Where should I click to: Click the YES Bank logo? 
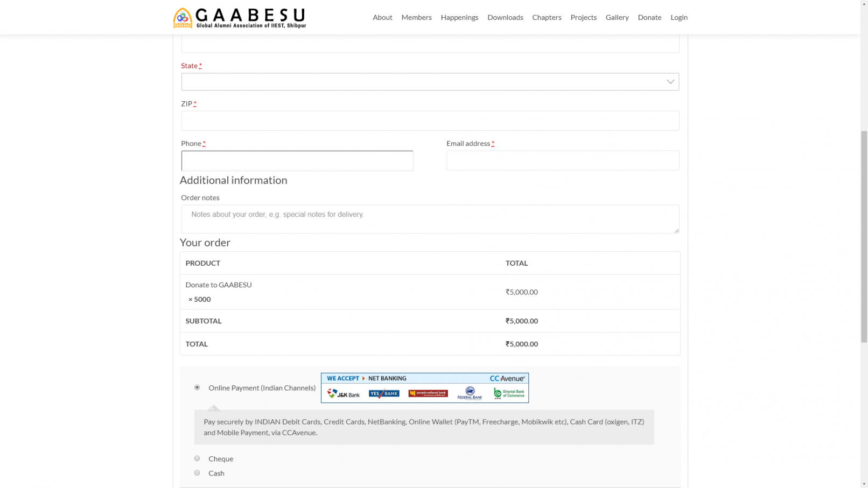[x=384, y=394]
